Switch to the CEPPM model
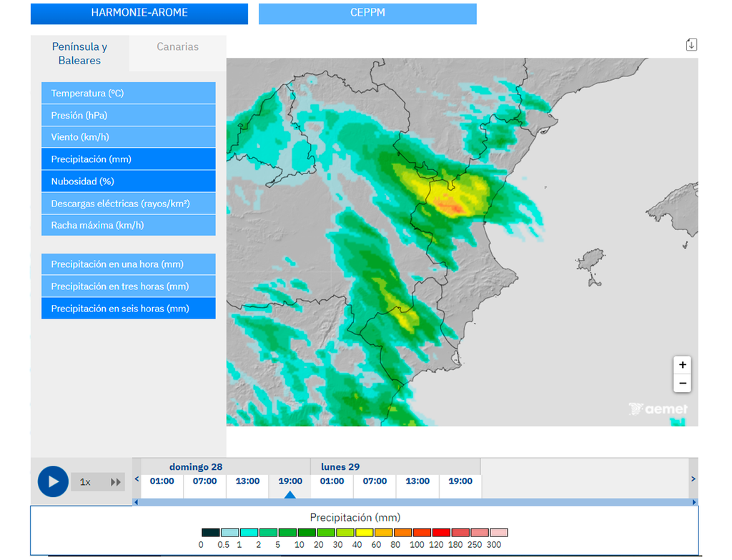 [367, 14]
